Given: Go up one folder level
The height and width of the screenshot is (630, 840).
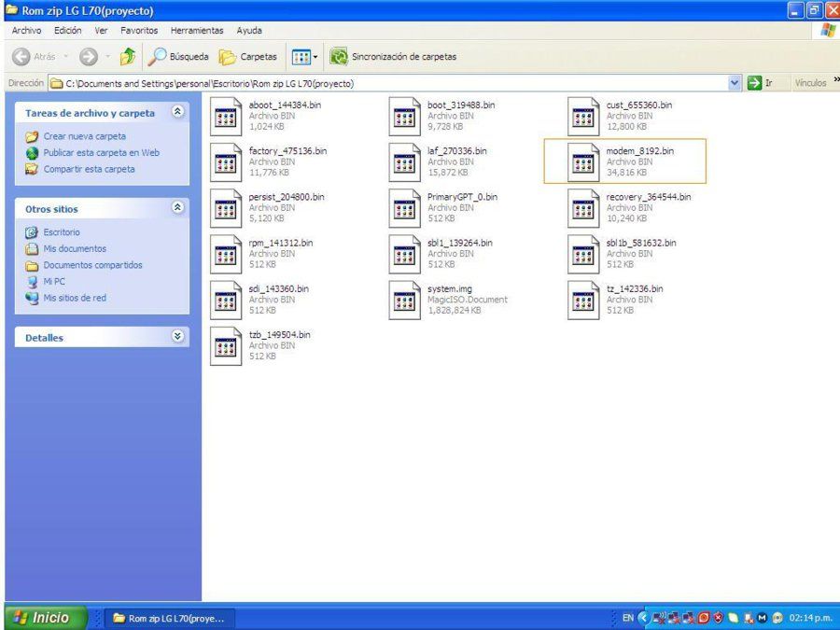Looking at the screenshot, I should pos(128,56).
